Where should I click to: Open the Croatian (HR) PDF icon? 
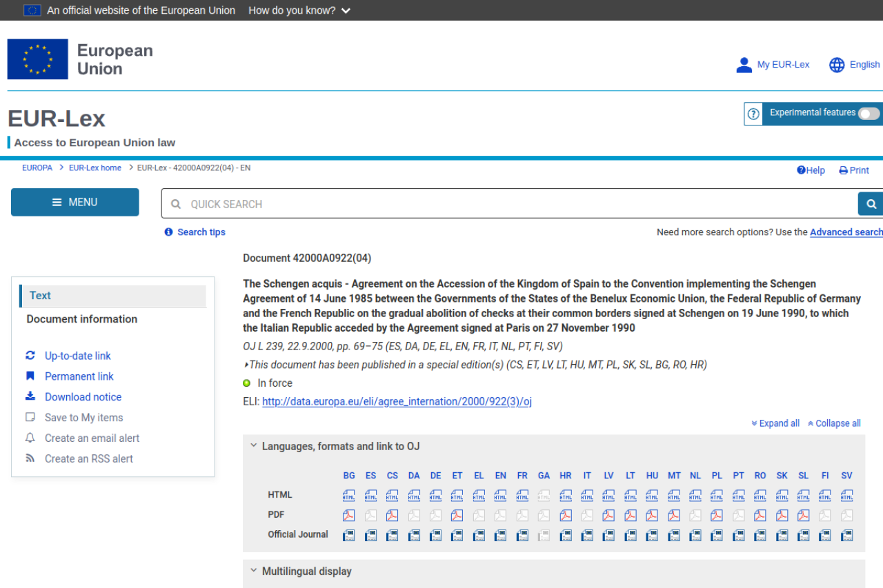click(566, 515)
